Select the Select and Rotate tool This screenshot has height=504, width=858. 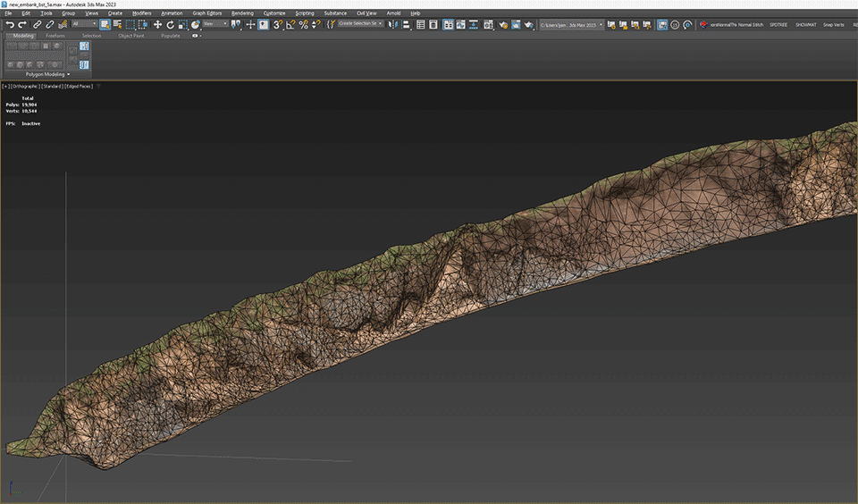point(170,25)
